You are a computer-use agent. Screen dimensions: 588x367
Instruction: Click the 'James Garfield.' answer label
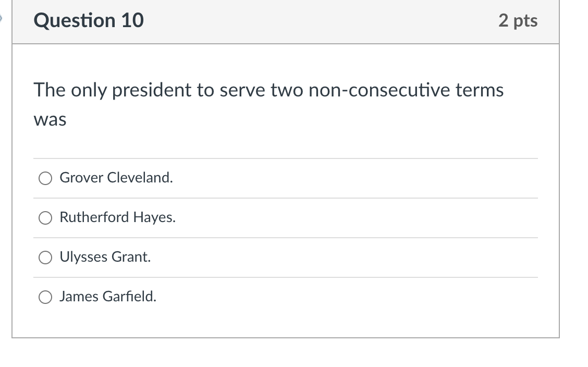pyautogui.click(x=107, y=297)
